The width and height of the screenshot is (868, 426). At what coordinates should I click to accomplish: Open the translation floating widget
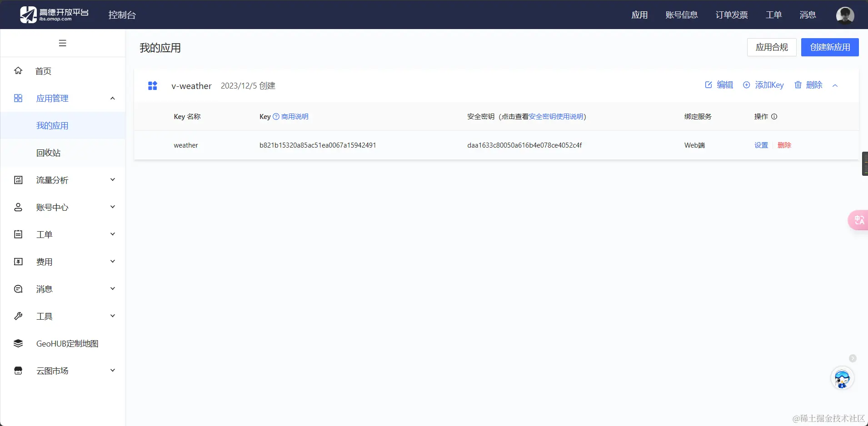[858, 220]
